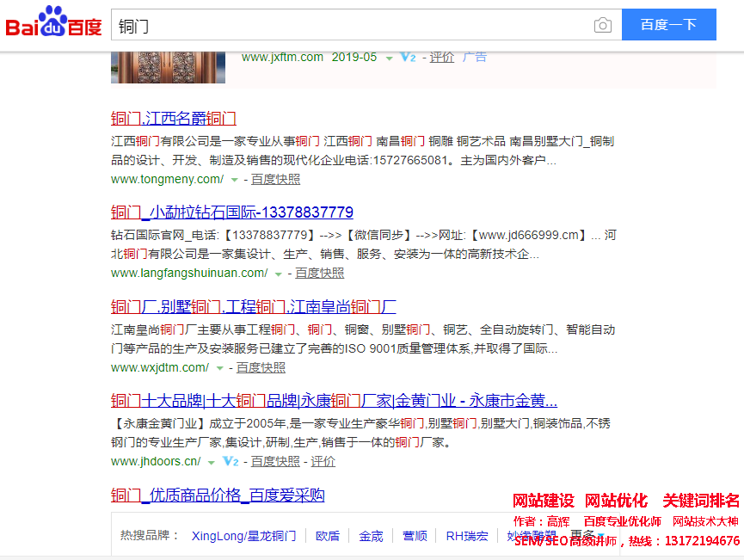Open 铜门十大品牌 永康金黄门业 result

coord(334,401)
